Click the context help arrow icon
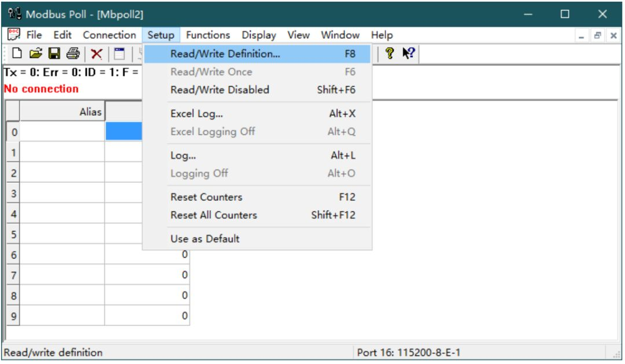This screenshot has height=364, width=625. [409, 53]
